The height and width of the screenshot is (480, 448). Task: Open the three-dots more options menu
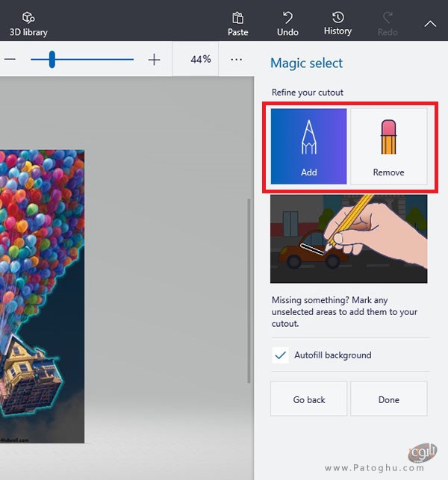236,59
